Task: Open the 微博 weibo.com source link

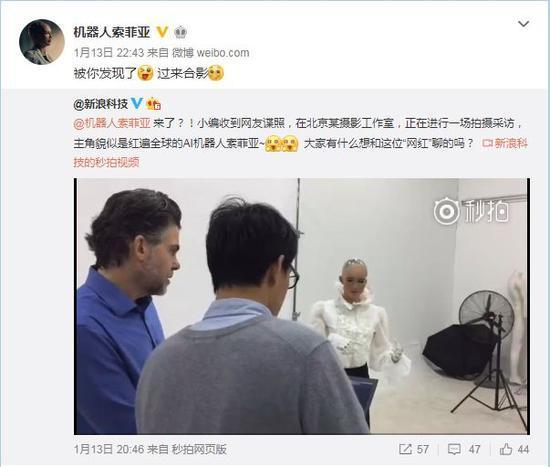Action: [210, 53]
